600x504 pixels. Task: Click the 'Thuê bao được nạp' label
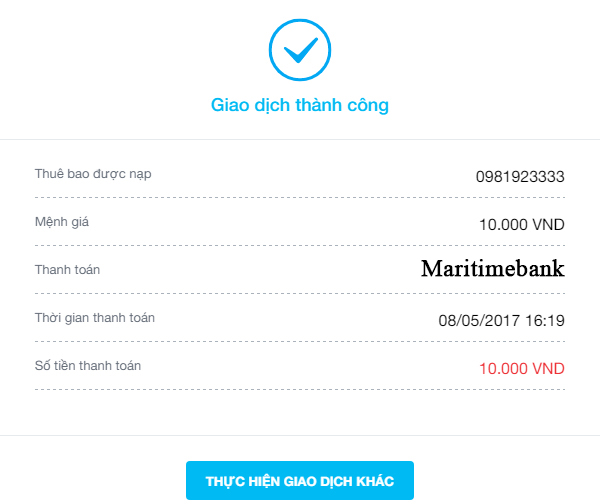(93, 174)
